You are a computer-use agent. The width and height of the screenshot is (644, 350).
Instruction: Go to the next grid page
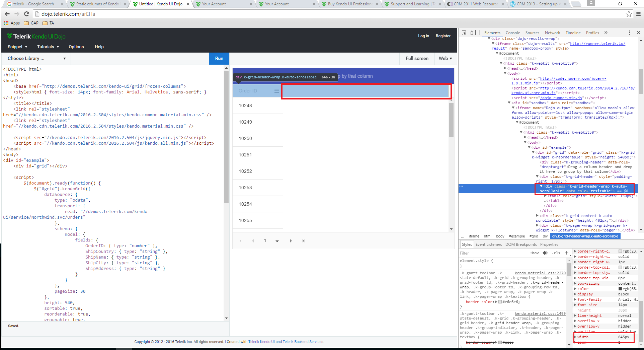(291, 241)
